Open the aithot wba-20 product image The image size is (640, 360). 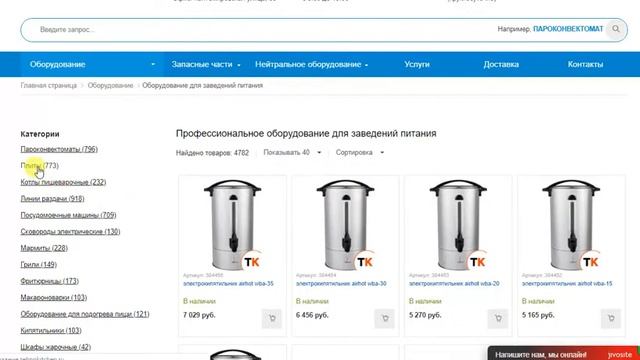coord(458,224)
